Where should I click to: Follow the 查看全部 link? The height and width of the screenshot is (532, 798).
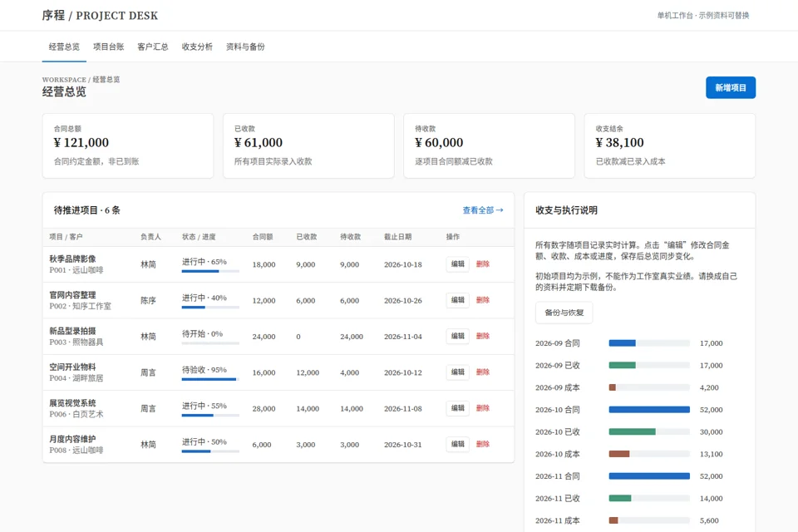point(482,210)
